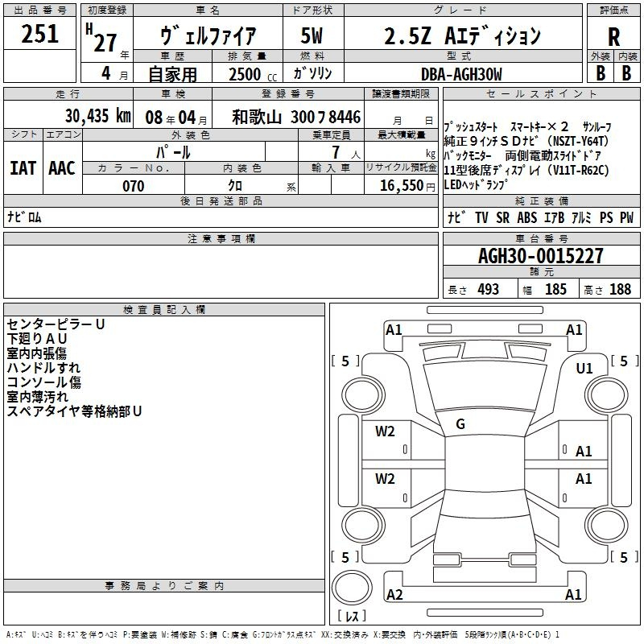This screenshot has height=644, width=644.
Task: Select the inspector note 室内内張傷
Action: (36, 353)
